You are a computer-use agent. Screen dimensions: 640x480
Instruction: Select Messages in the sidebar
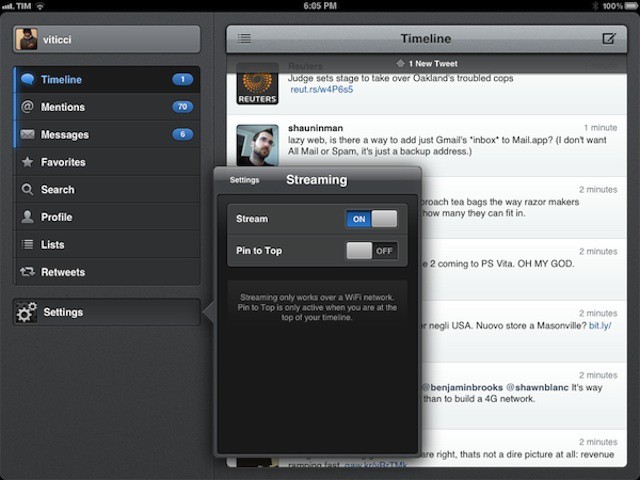click(107, 134)
